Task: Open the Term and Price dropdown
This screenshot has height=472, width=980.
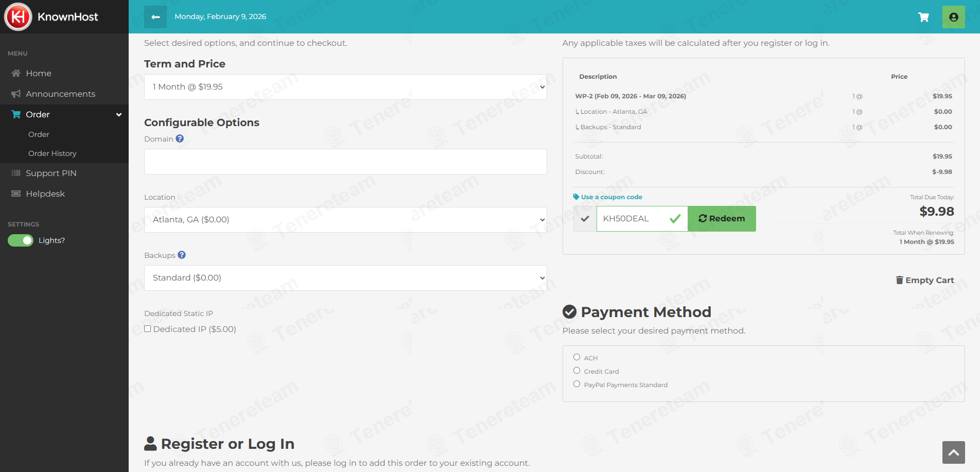Action: 345,87
